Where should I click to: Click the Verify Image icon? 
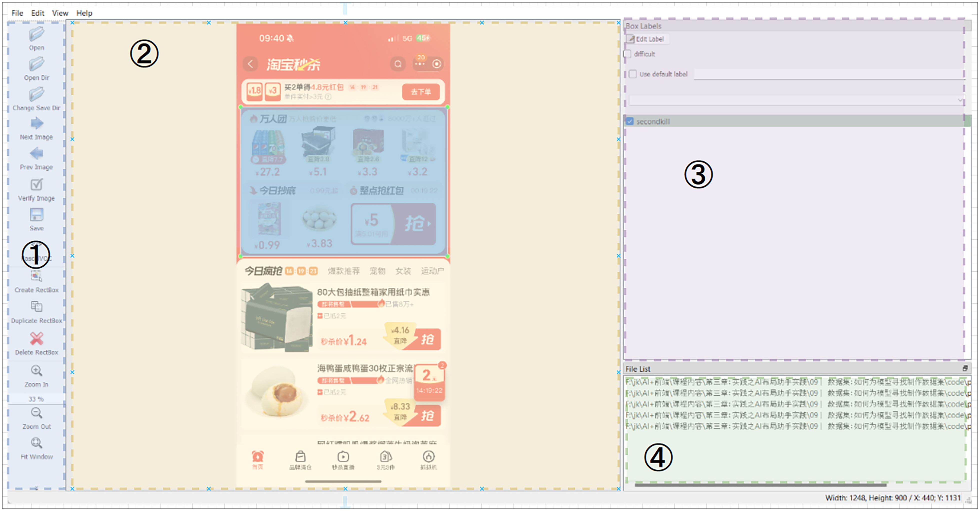pos(36,185)
